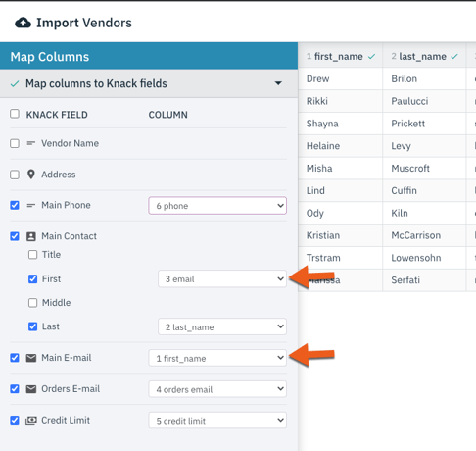Open the First name column dropdown showing 3 email
476x451 pixels.
(222, 278)
